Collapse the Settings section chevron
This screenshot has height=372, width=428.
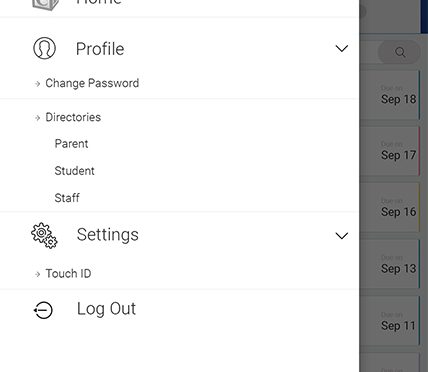[342, 236]
